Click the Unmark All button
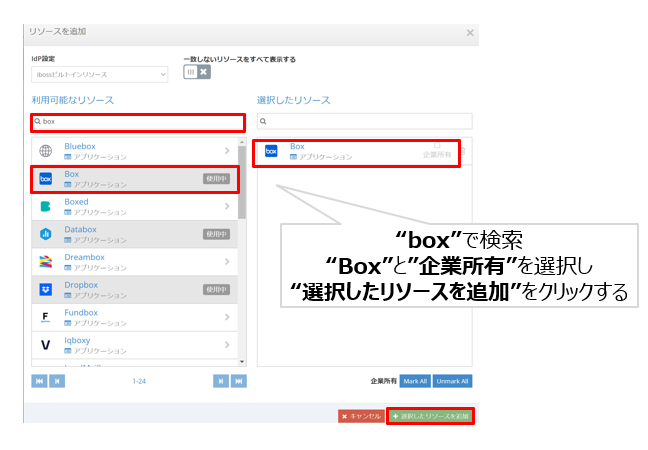Viewport: 648px width, 450px height. click(x=453, y=381)
